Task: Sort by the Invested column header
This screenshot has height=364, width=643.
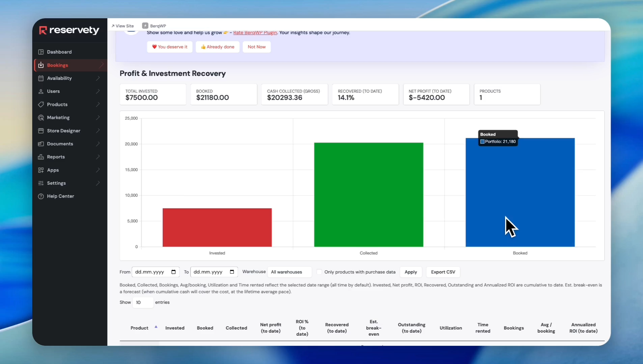Action: point(175,328)
